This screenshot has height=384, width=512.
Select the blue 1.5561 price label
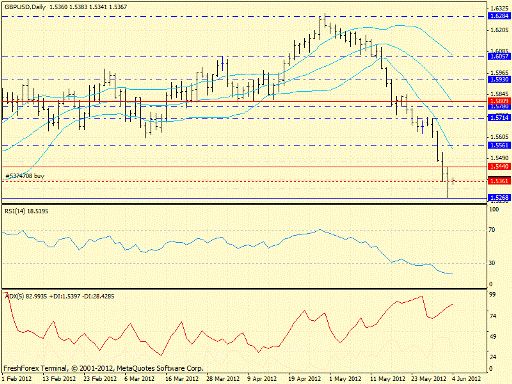click(x=499, y=145)
